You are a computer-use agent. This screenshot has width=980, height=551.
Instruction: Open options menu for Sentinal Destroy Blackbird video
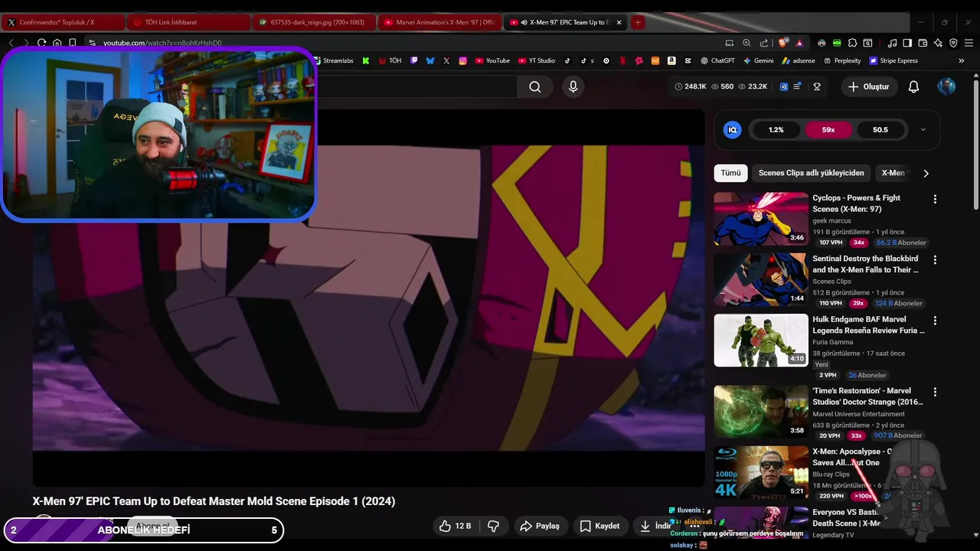click(x=935, y=259)
